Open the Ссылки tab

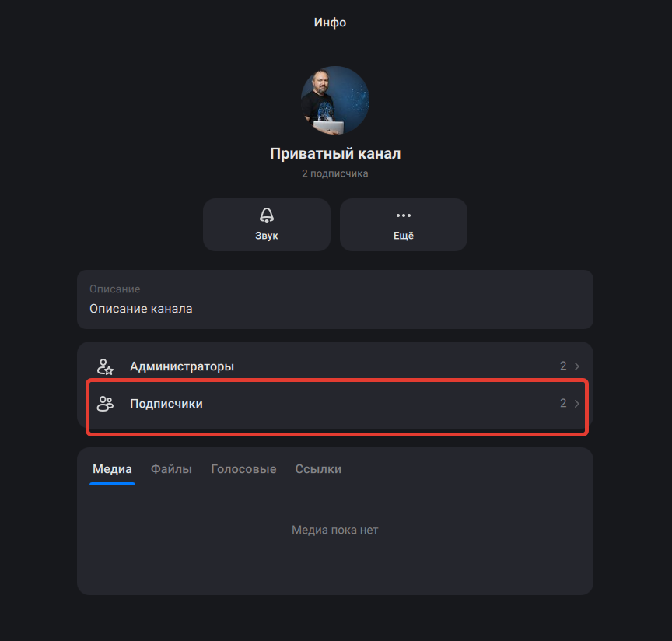point(317,469)
